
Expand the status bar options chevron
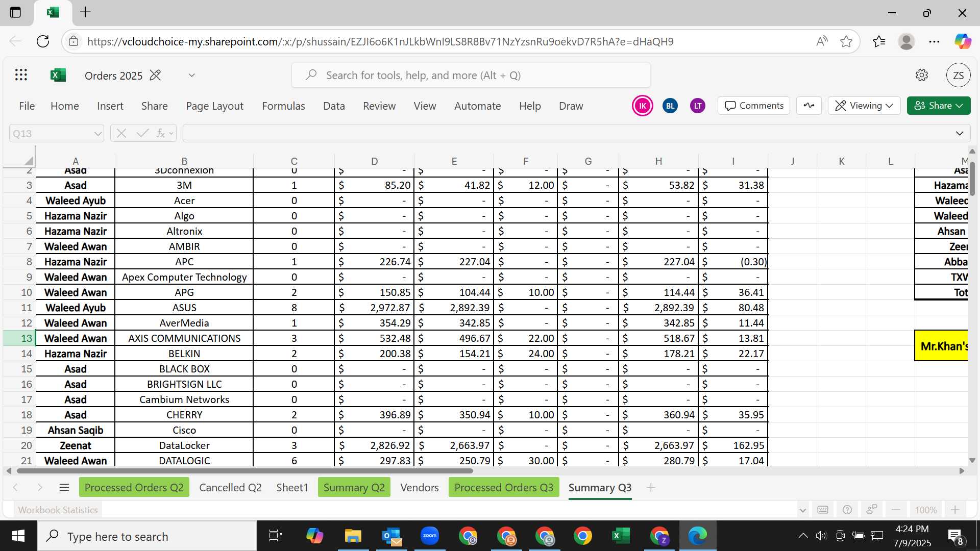coord(803,510)
